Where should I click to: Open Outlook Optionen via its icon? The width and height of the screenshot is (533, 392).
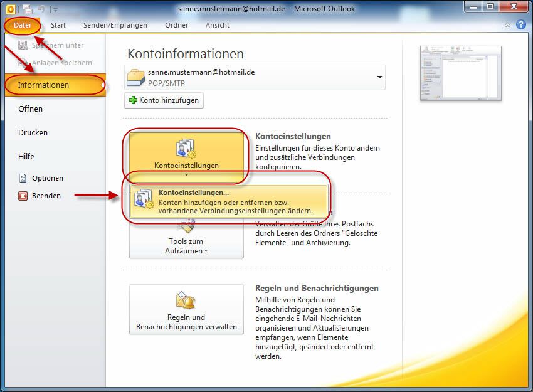[23, 178]
